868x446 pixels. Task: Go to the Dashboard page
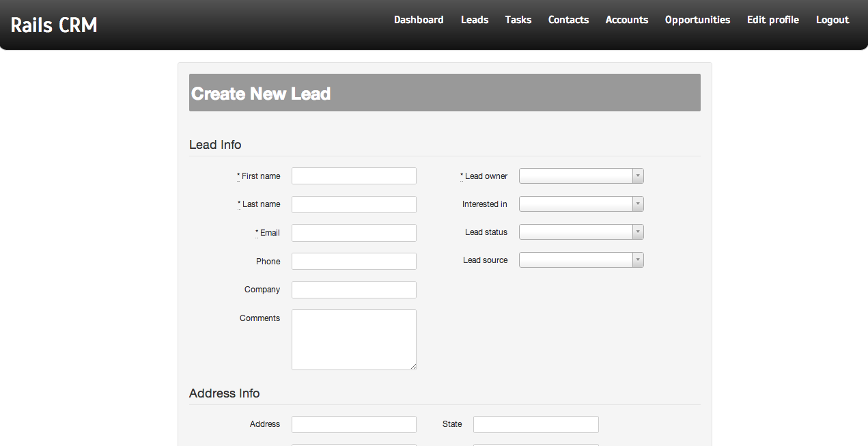point(419,20)
